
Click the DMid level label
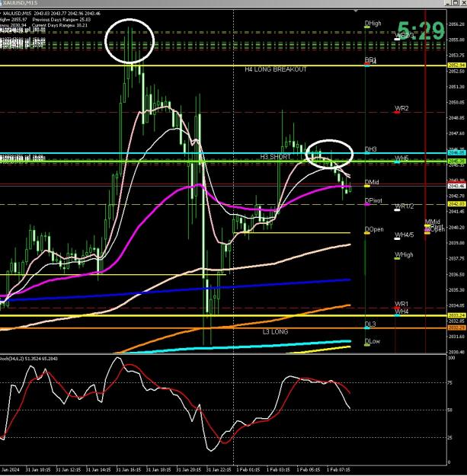point(372,182)
